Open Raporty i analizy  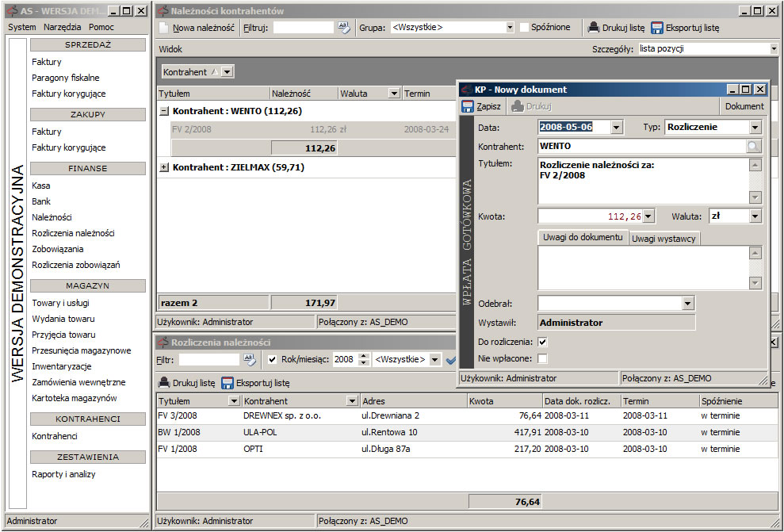coord(63,474)
